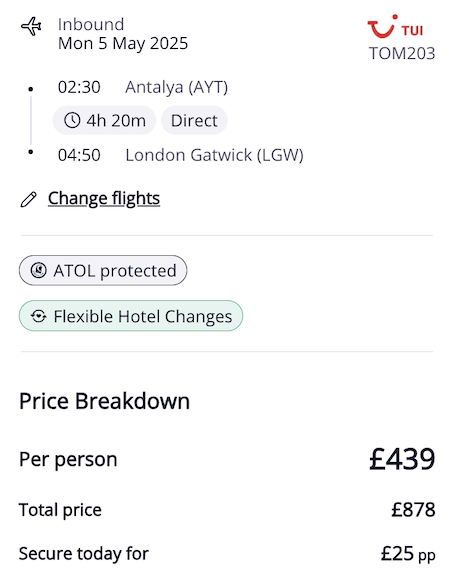Click the Direct flight tag

click(x=194, y=121)
